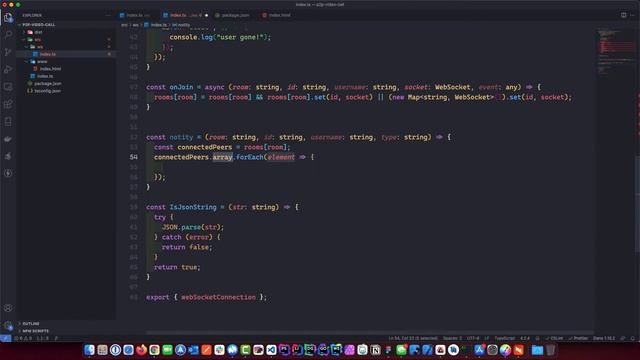Open Firefox from the Dock
Image resolution: width=640 pixels, height=360 pixels.
(141, 350)
